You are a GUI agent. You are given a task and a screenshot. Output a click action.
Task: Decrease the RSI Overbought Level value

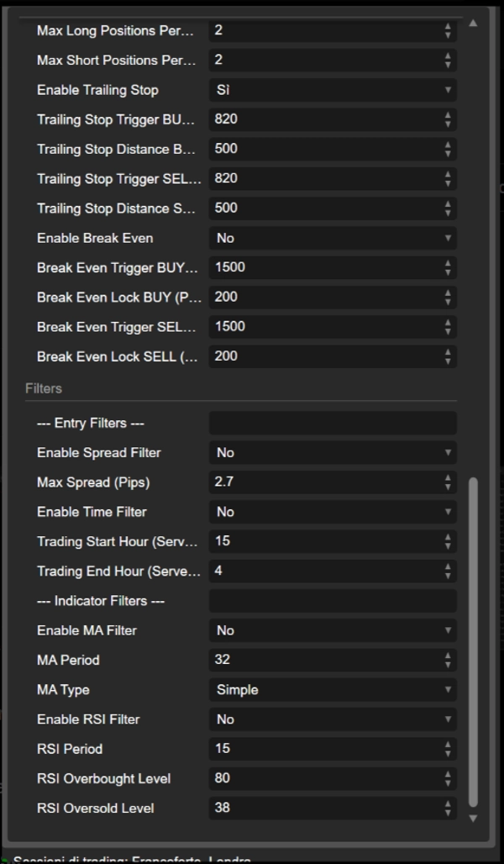click(x=448, y=782)
